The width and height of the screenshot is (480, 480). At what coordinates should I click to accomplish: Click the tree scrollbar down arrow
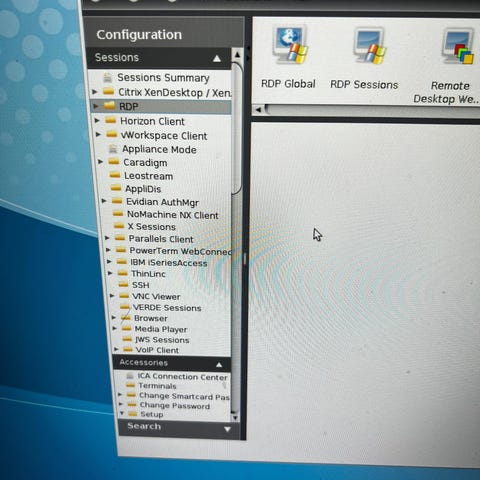(235, 417)
